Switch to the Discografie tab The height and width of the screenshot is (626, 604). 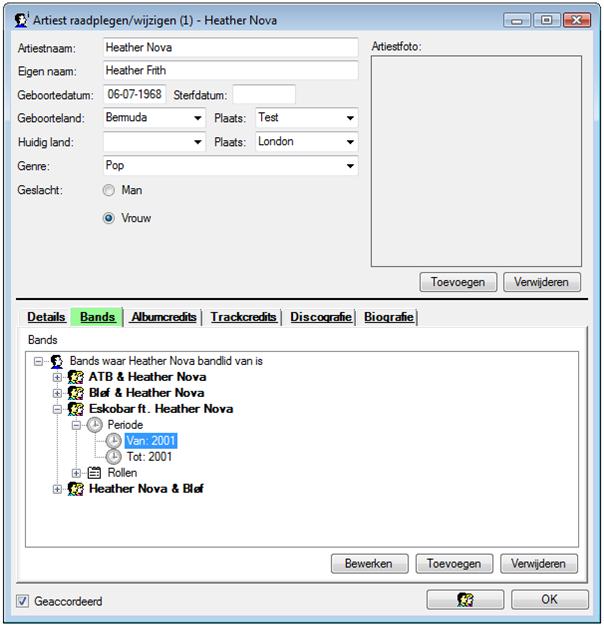point(321,317)
